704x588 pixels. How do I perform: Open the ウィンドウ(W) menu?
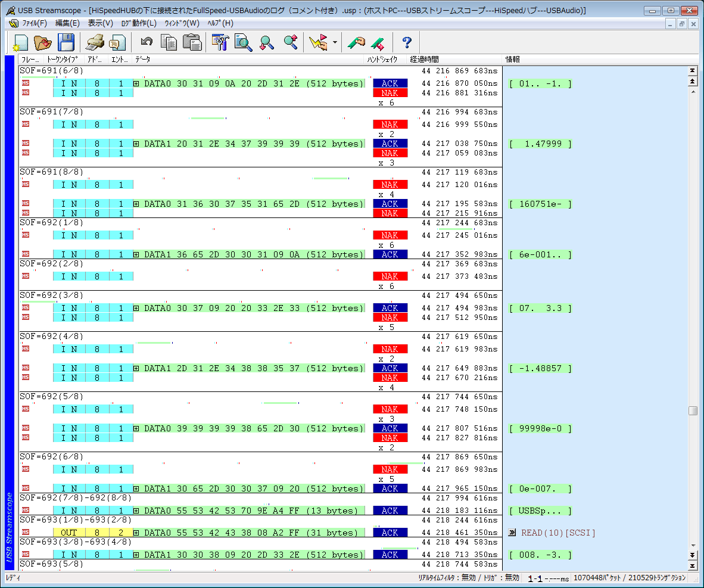coord(182,23)
